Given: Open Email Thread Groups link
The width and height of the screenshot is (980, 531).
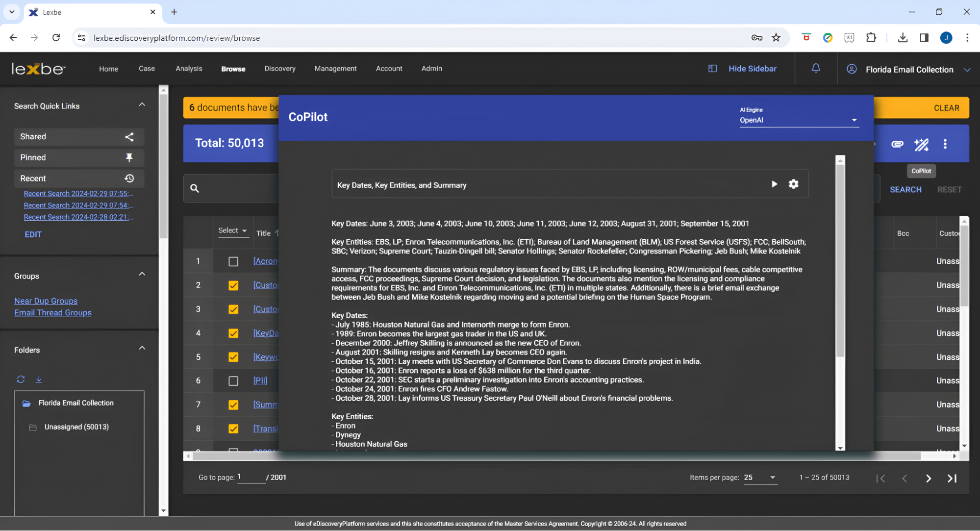Looking at the screenshot, I should tap(52, 313).
